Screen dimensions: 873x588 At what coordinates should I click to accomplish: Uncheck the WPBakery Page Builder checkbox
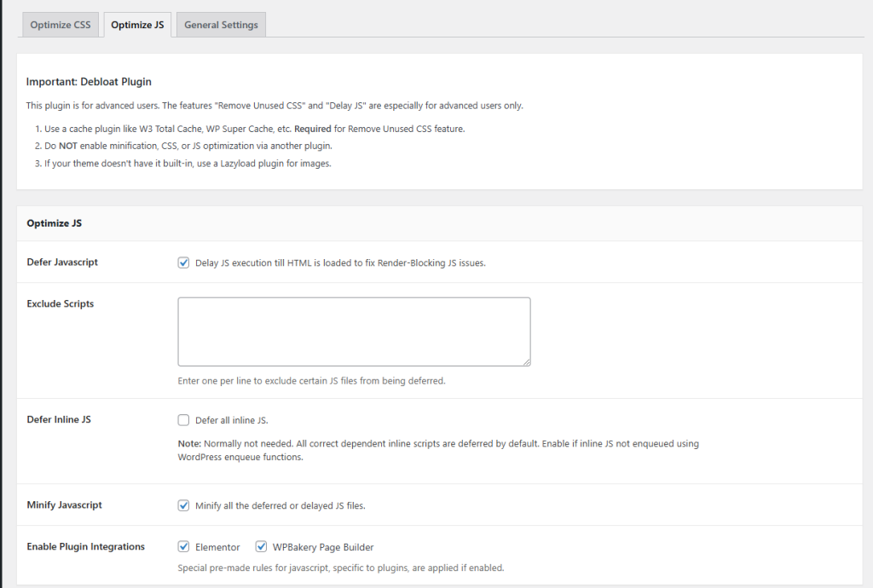click(260, 547)
